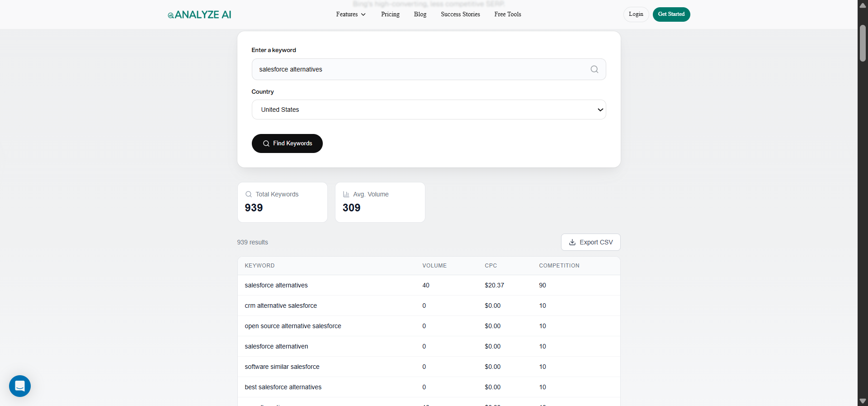Screen dimensions: 868x406
Task: Open Free Tools
Action: [508, 14]
